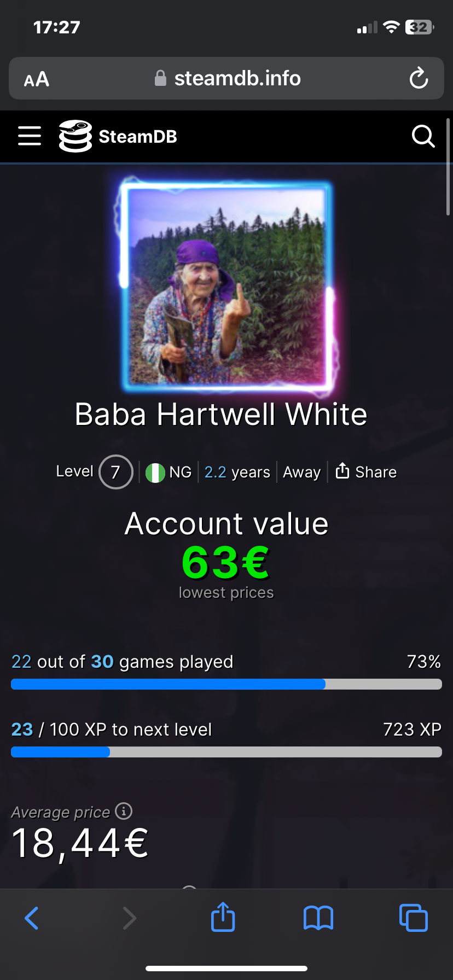The image size is (453, 980).
Task: Tap the SteamDB logo icon
Action: click(75, 136)
